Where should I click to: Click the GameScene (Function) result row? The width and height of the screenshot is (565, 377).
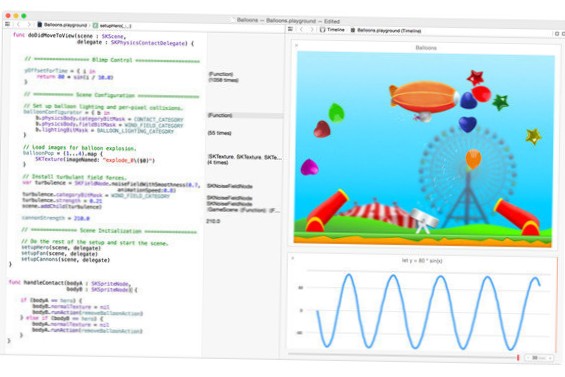tap(243, 209)
